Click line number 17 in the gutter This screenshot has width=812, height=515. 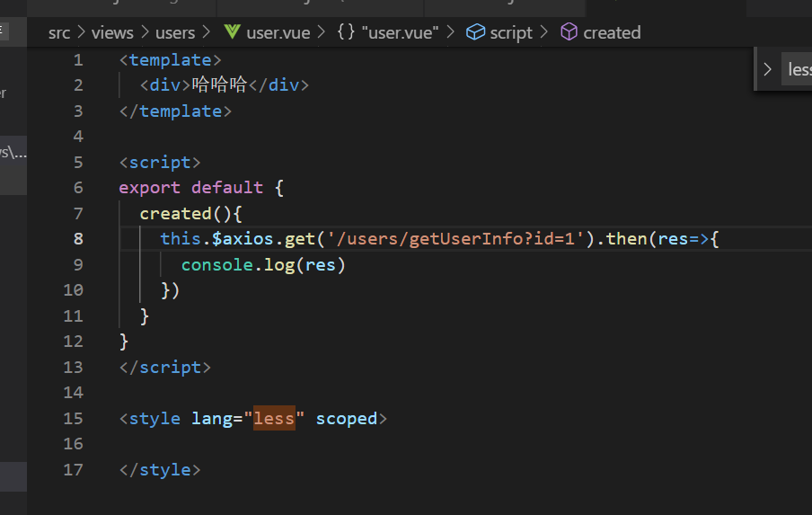[74, 470]
